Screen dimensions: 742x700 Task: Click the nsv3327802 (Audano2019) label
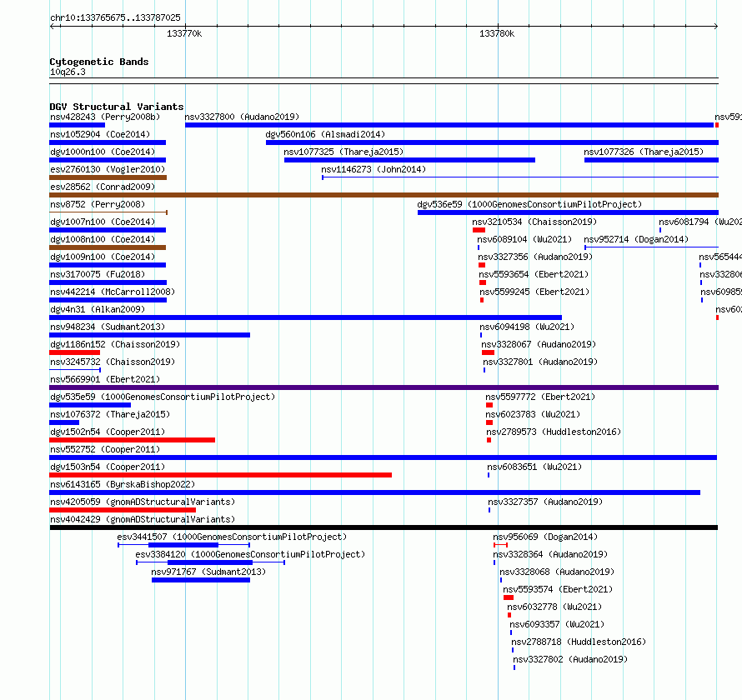pos(570,659)
